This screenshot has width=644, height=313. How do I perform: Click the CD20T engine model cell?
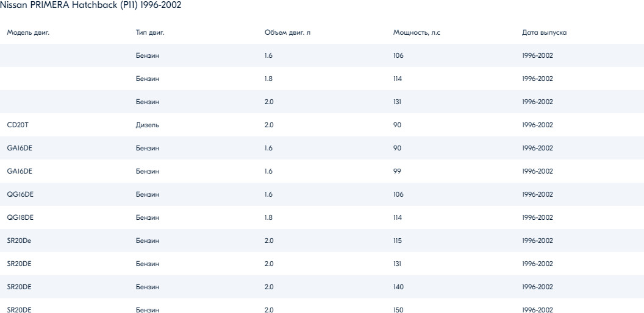pyautogui.click(x=18, y=125)
